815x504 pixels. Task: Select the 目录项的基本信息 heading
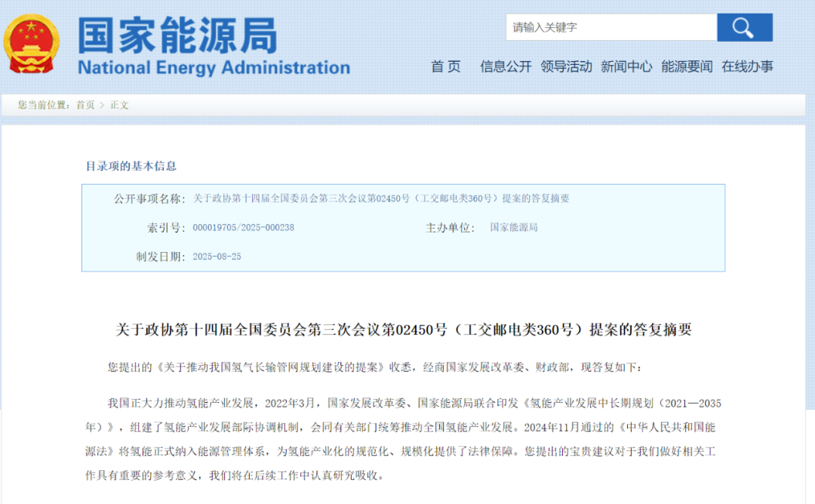[x=131, y=166]
